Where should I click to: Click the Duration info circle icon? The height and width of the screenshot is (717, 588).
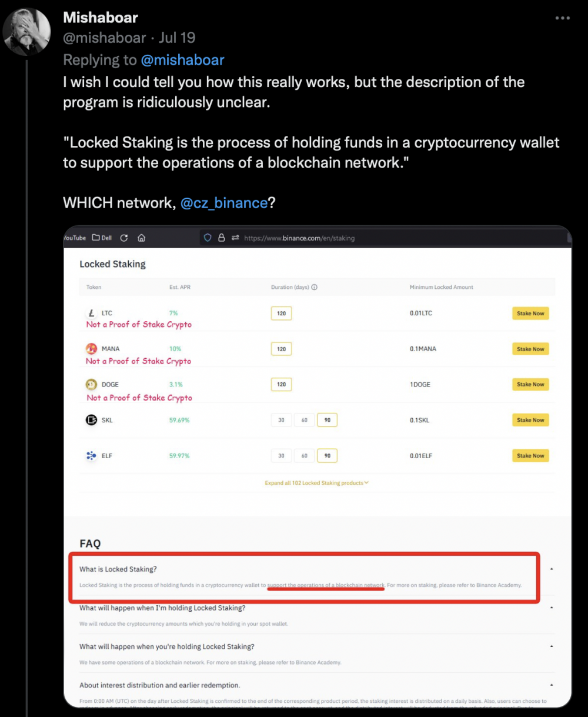pos(315,287)
